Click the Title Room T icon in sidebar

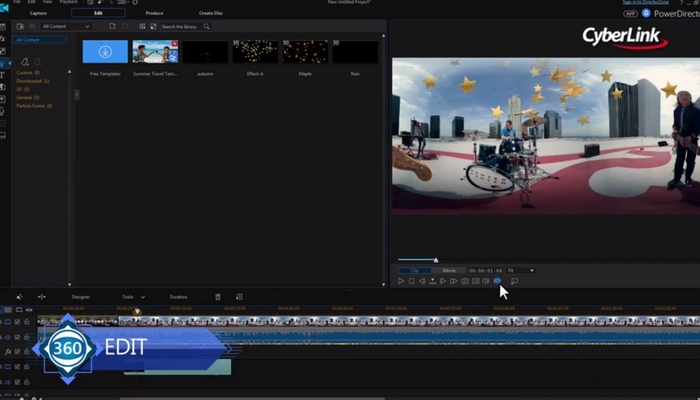(4, 74)
